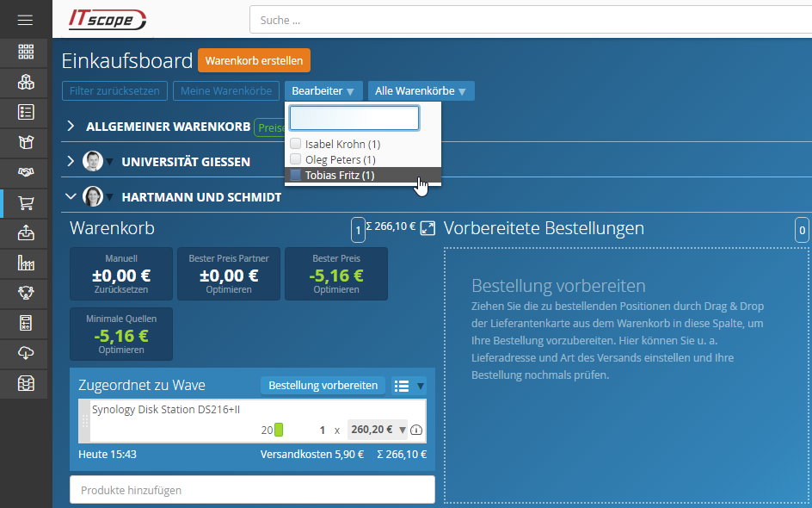The width and height of the screenshot is (812, 508).
Task: Click the grid apps icon in sidebar
Action: [26, 52]
